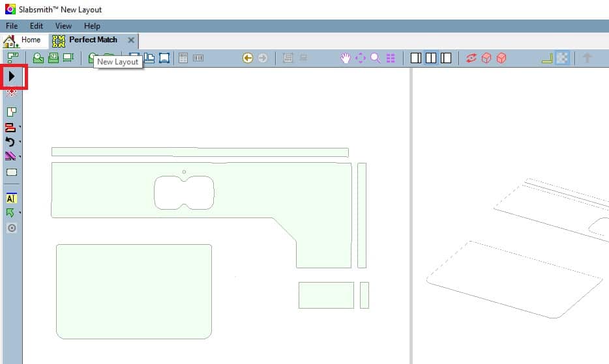Switch to the equal split pane layout
Image resolution: width=609 pixels, height=364 pixels.
click(x=431, y=59)
